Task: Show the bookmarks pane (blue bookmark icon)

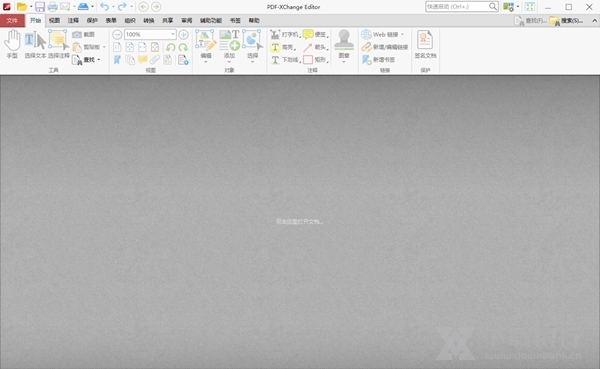Action: pyautogui.click(x=117, y=60)
